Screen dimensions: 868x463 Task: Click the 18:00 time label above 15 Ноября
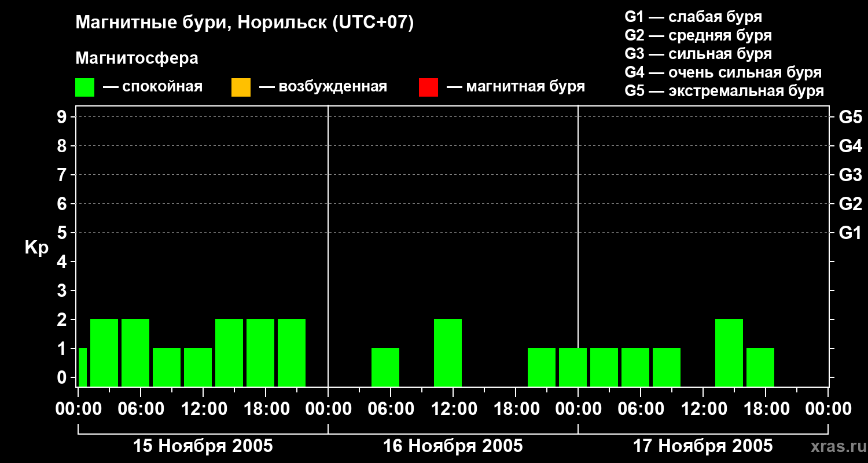click(x=266, y=409)
